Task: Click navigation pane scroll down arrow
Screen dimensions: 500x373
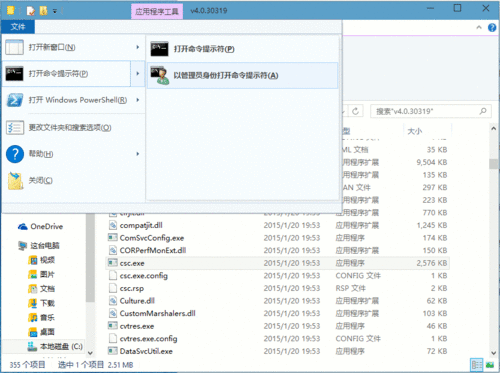Action: tap(90, 353)
